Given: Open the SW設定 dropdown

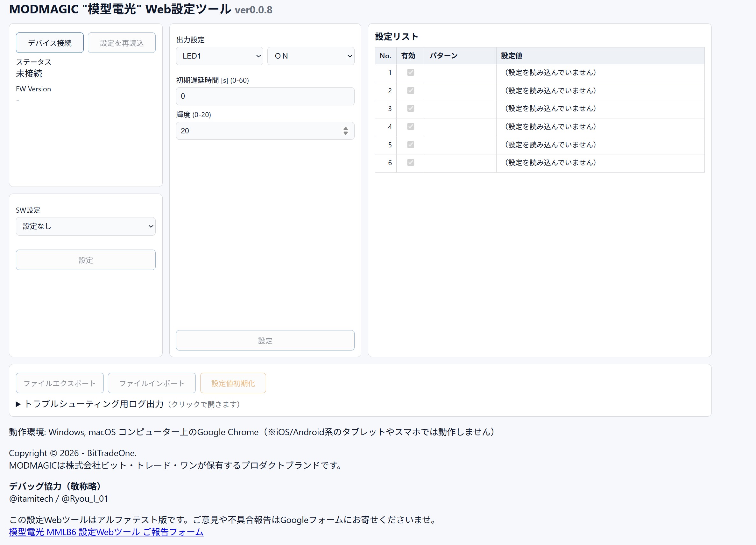Looking at the screenshot, I should [x=86, y=226].
